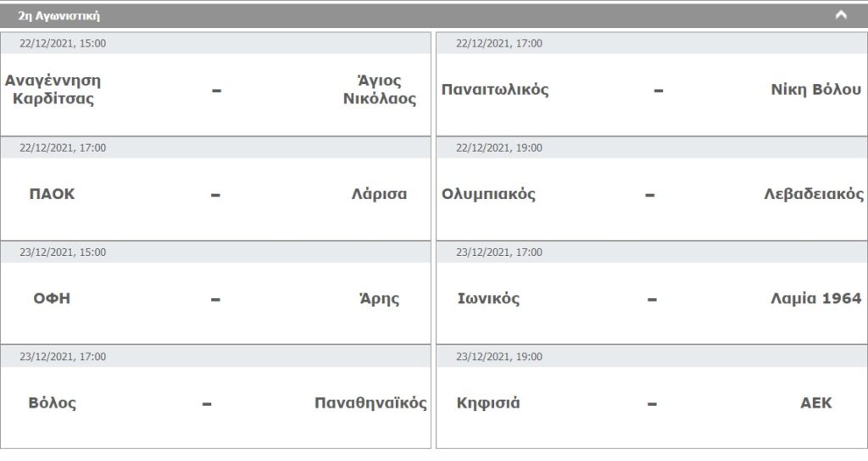Click the 2η Αγωνιστική header title
The width and height of the screenshot is (868, 461).
(x=59, y=15)
